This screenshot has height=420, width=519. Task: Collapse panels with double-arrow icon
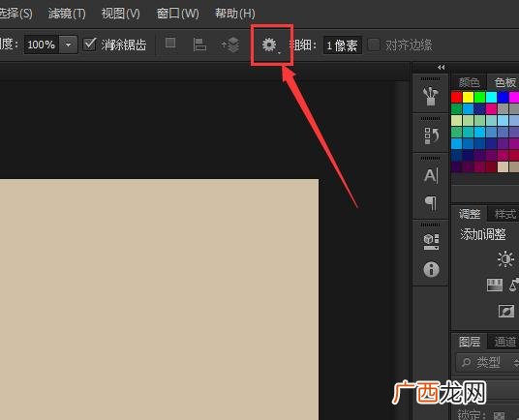click(441, 68)
